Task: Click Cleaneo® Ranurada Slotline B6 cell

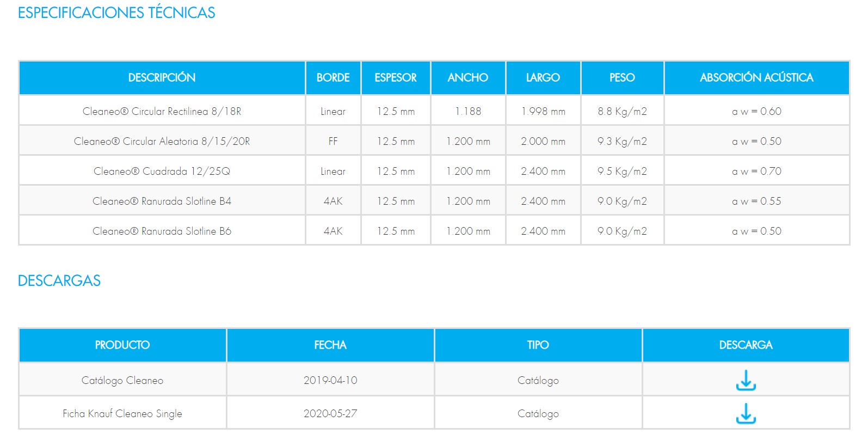Action: point(162,231)
